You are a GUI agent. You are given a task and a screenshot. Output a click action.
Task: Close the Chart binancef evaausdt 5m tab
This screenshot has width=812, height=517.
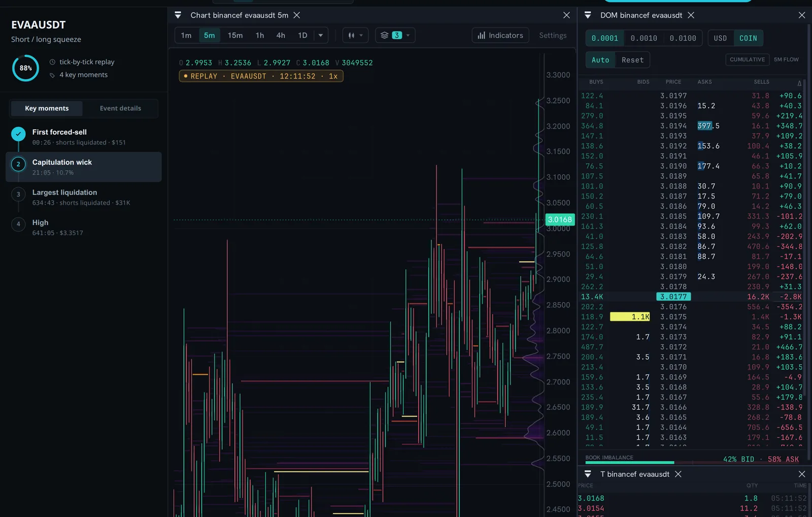click(297, 15)
